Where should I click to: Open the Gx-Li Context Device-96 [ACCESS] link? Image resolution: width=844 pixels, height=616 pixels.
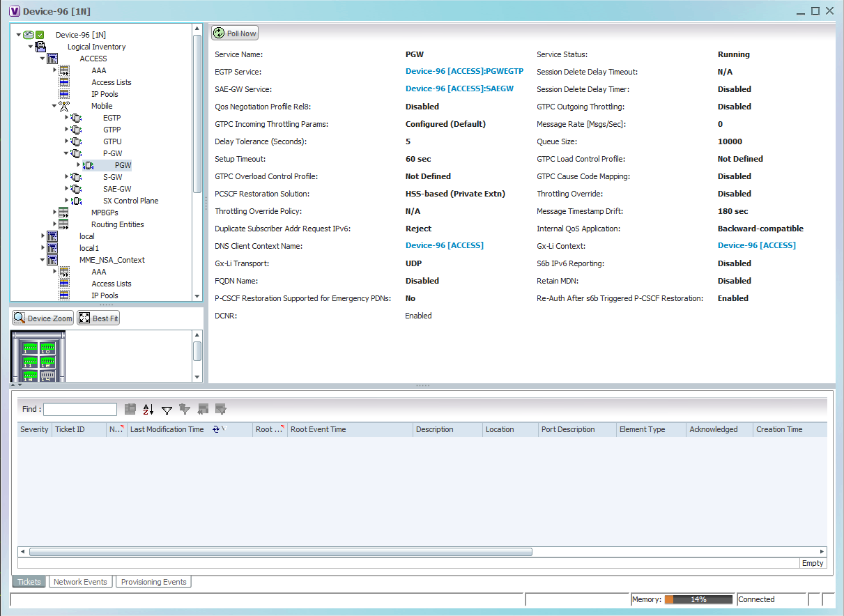click(x=756, y=246)
